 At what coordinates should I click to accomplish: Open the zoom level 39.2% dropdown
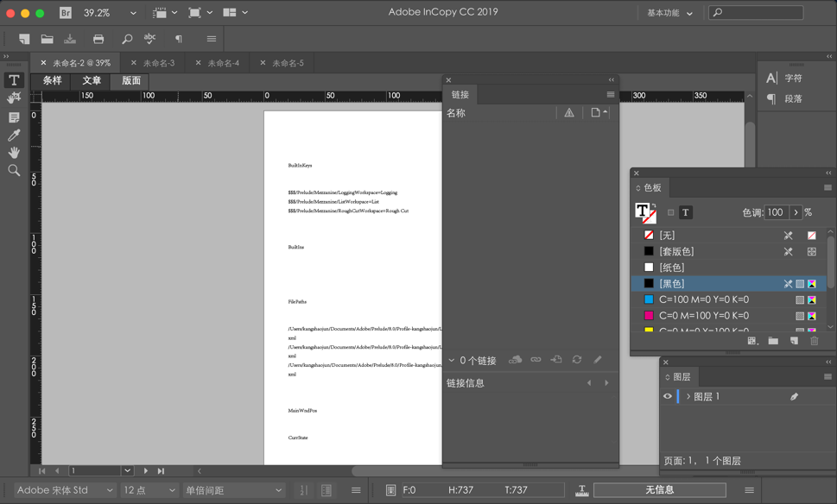pos(133,13)
